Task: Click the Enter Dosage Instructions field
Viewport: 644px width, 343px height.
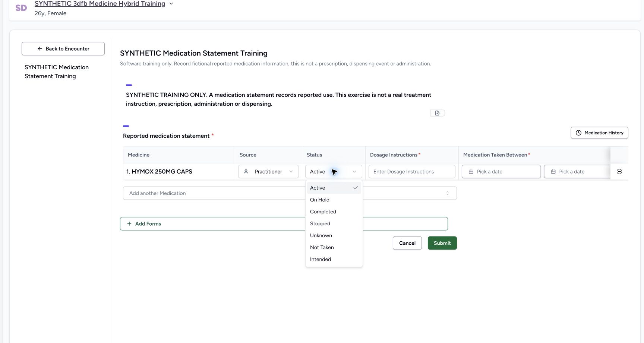Action: coord(412,172)
